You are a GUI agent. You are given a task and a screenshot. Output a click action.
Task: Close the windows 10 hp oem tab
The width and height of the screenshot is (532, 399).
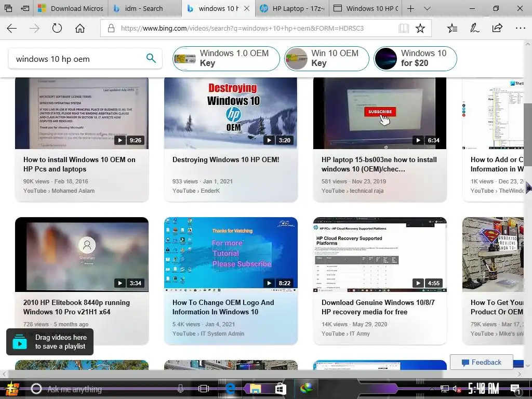coord(247,8)
